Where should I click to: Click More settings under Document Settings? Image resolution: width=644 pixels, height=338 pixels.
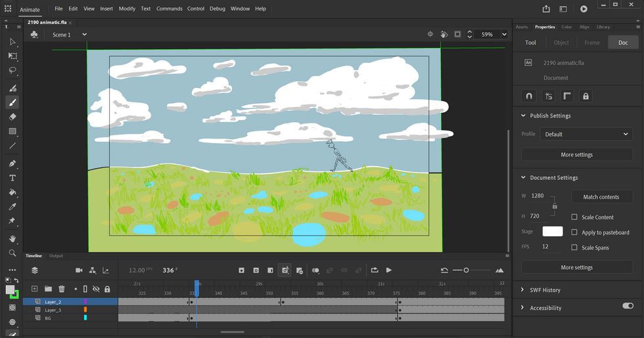pos(577,267)
